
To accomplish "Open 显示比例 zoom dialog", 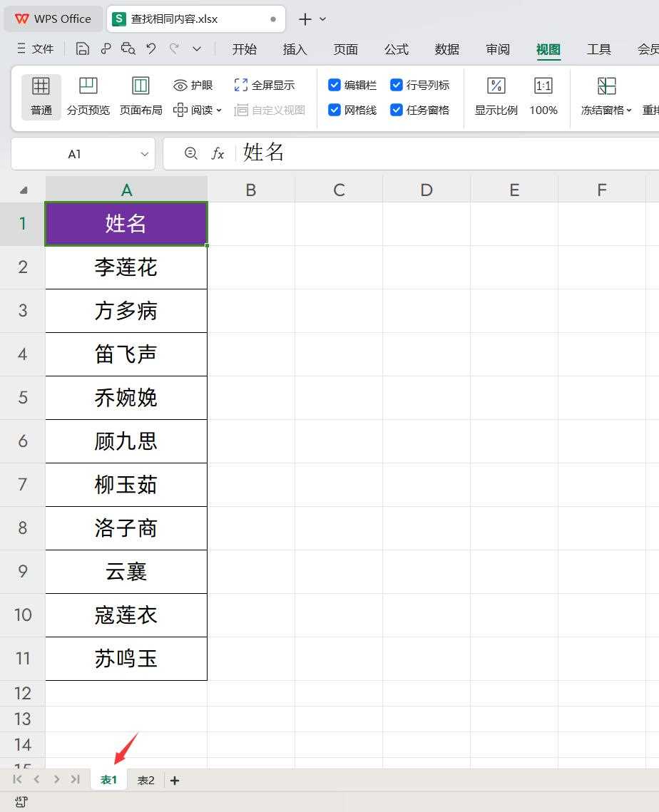I will 496,96.
